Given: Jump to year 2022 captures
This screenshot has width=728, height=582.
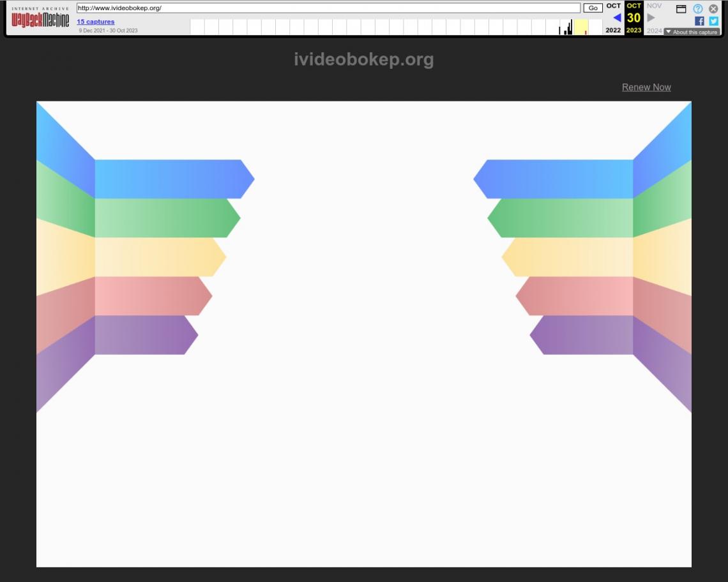Looking at the screenshot, I should click(x=613, y=30).
